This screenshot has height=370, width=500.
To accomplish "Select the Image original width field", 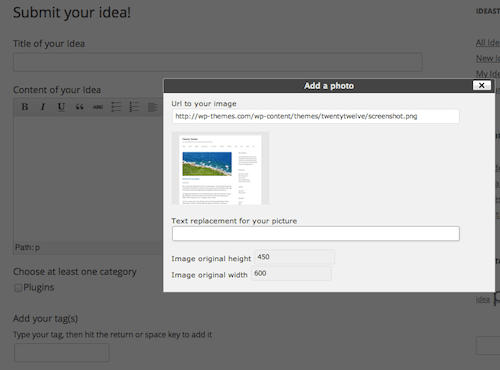I will point(291,273).
